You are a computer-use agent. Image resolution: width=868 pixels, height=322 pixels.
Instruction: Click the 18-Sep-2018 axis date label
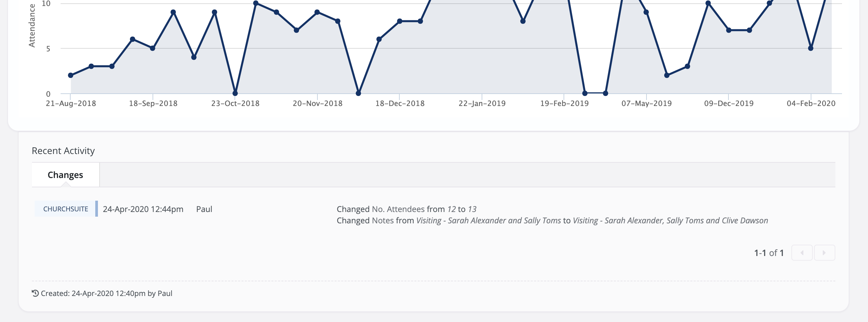[153, 103]
